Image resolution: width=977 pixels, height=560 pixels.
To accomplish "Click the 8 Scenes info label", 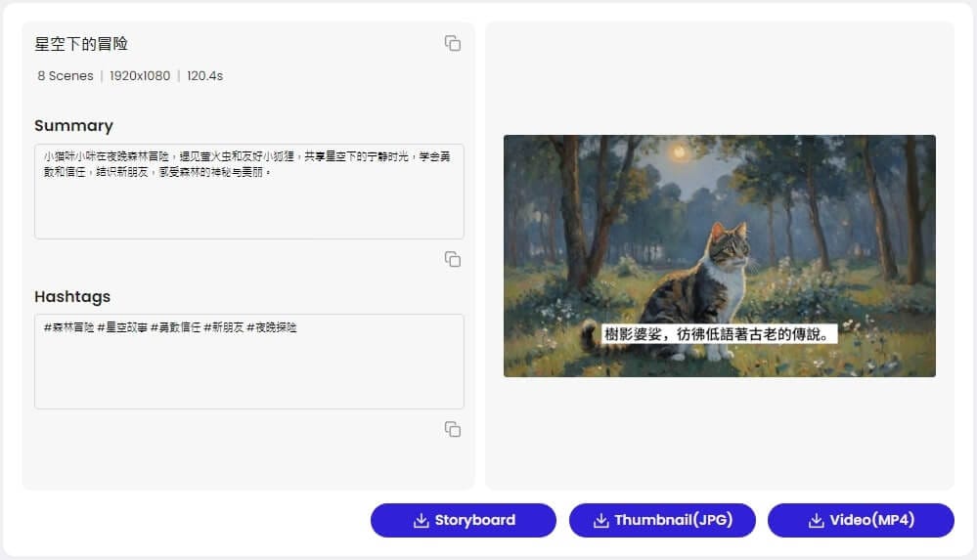I will pyautogui.click(x=66, y=76).
